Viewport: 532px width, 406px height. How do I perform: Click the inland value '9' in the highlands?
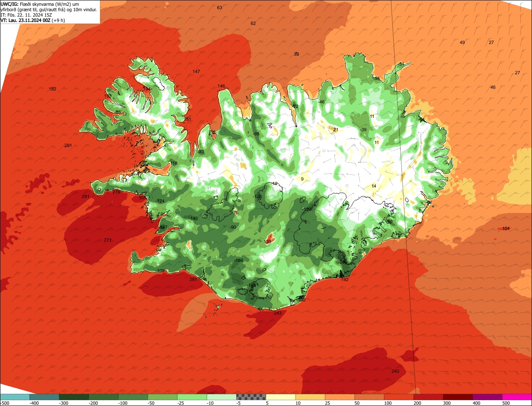302,179
